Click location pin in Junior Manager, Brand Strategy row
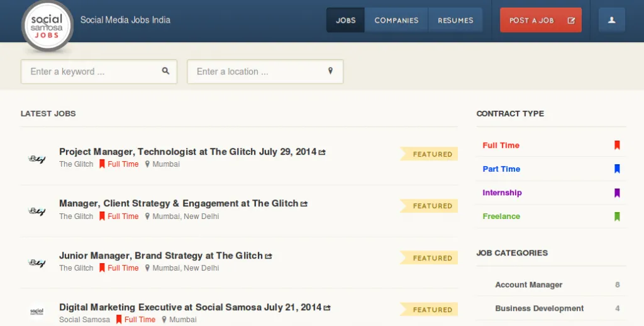 [147, 268]
